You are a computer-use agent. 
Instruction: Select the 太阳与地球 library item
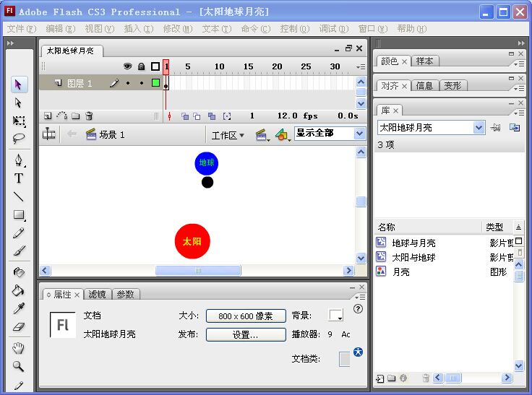(x=444, y=257)
